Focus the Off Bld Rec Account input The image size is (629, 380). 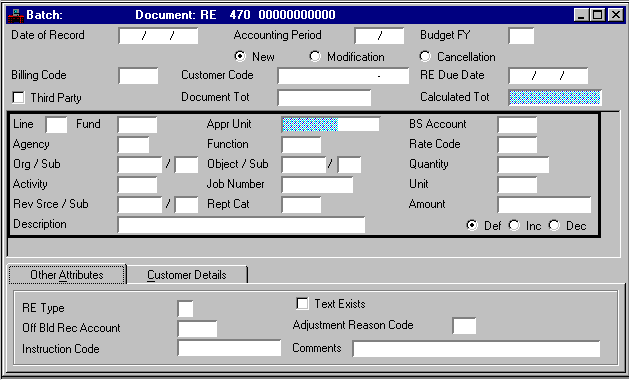(x=197, y=329)
